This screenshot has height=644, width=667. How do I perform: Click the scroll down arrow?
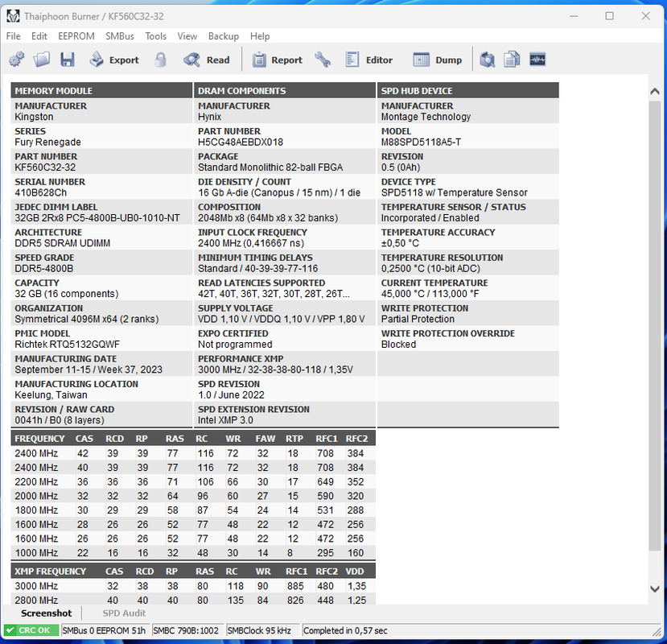pyautogui.click(x=655, y=589)
